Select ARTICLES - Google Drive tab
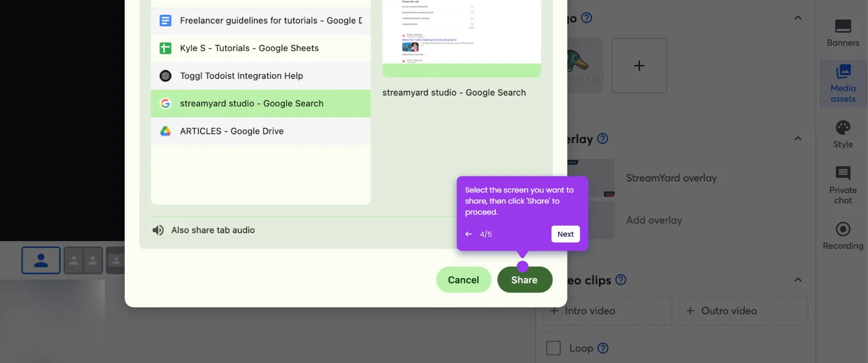The height and width of the screenshot is (363, 868). tap(261, 131)
